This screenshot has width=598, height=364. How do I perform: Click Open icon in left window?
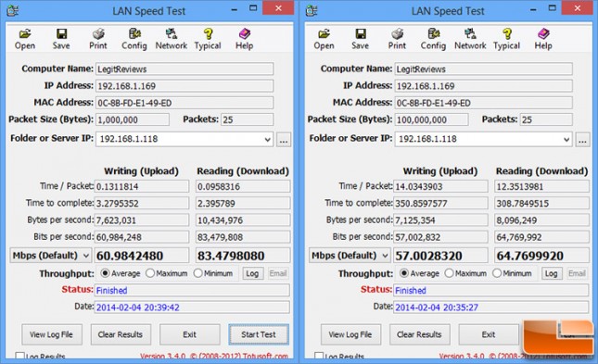pyautogui.click(x=25, y=39)
